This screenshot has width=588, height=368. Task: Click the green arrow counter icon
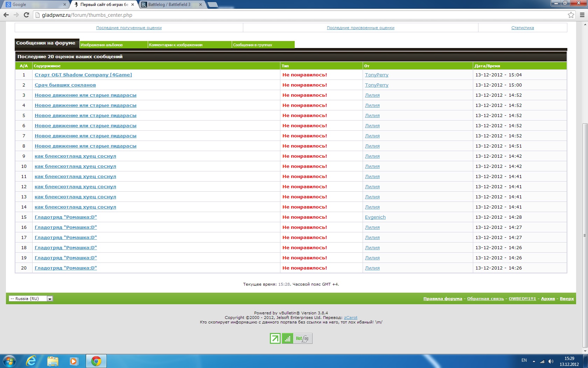[x=275, y=338]
